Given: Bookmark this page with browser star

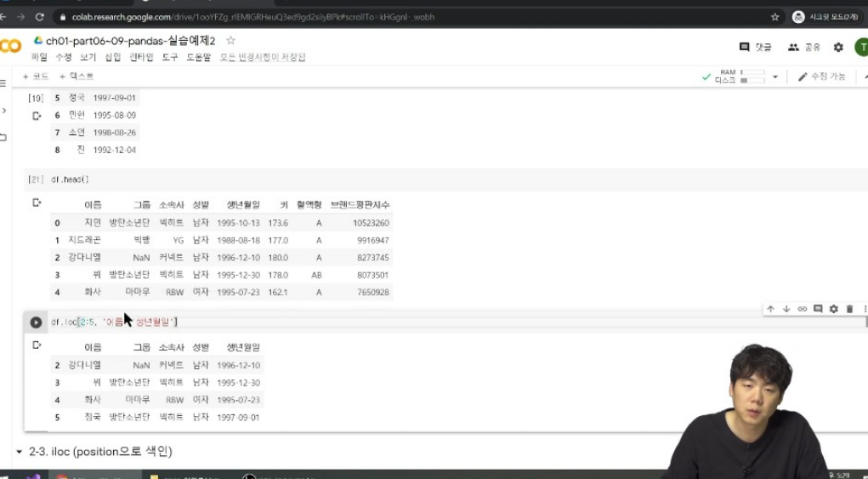Looking at the screenshot, I should point(775,17).
